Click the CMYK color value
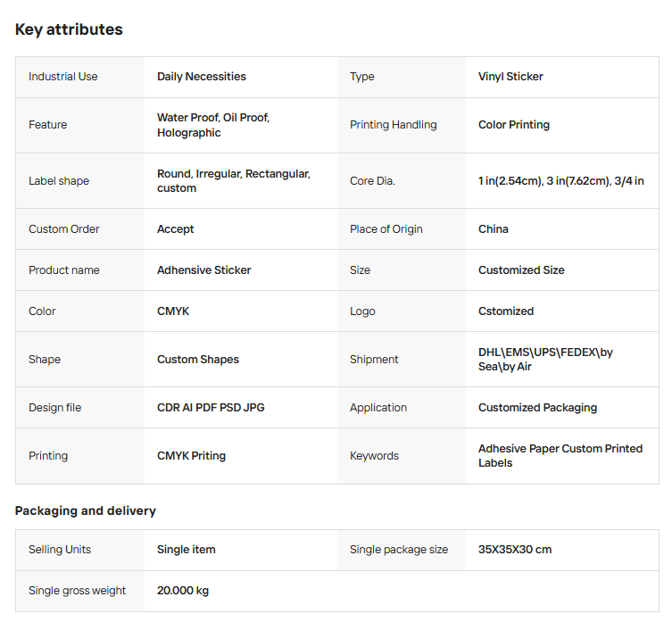 pos(173,311)
